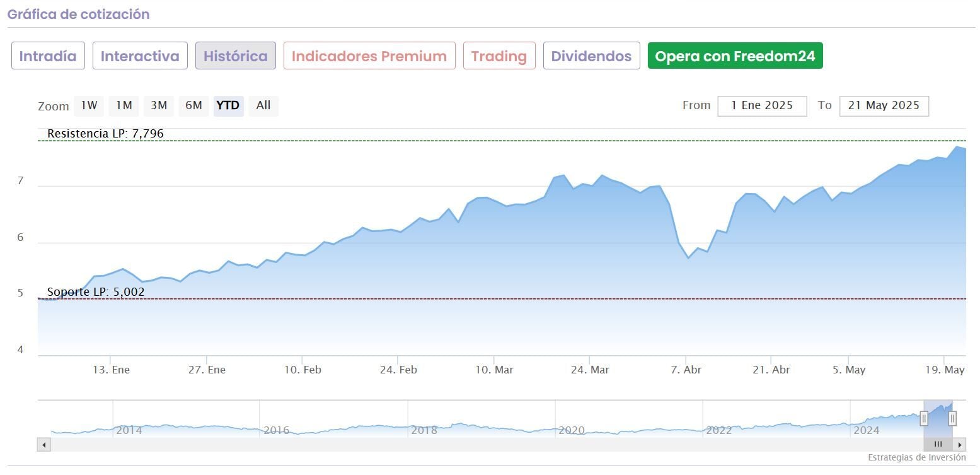Choose the 6M zoom range

[193, 105]
